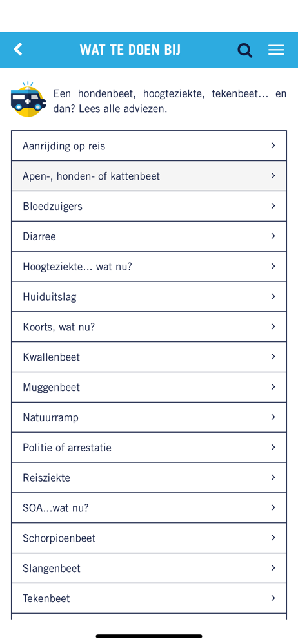Screen dimensions: 298x644
Task: Open the Natuurramp advice page
Action: pos(149,417)
